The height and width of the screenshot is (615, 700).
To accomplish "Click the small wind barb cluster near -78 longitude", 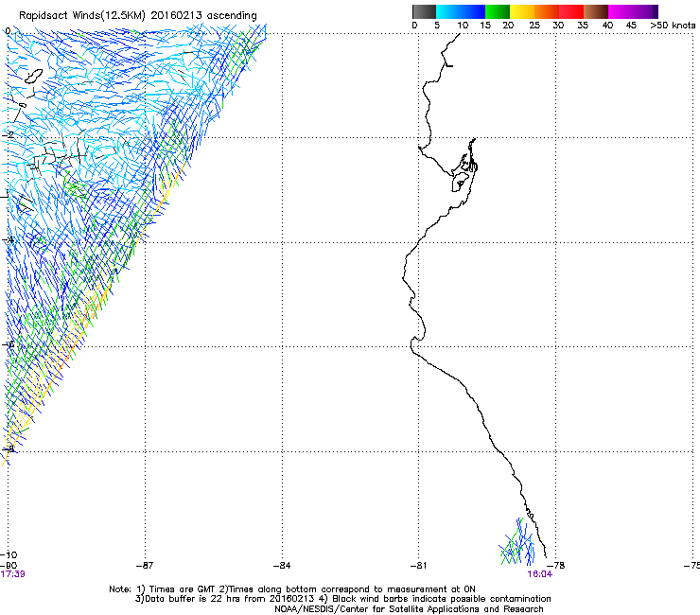I will [517, 542].
